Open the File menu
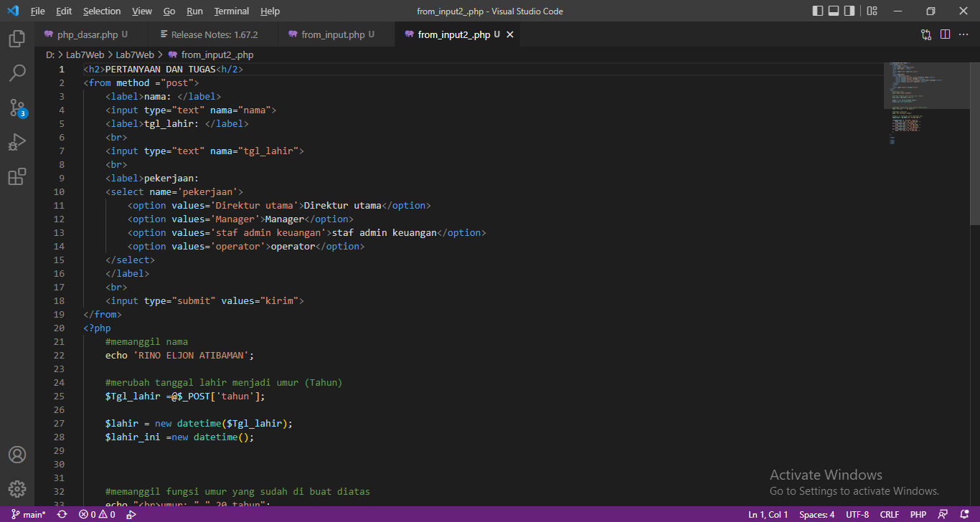 point(38,11)
